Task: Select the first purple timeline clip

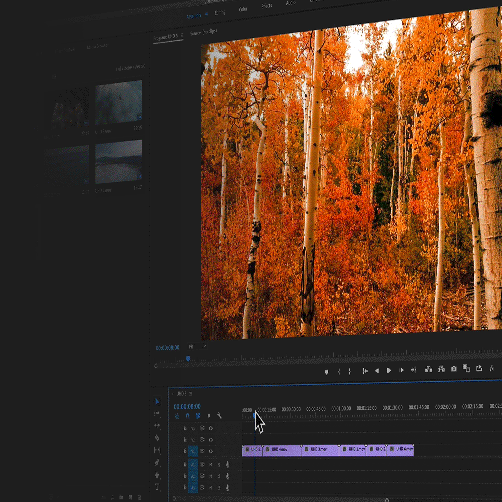Action: pyautogui.click(x=252, y=450)
